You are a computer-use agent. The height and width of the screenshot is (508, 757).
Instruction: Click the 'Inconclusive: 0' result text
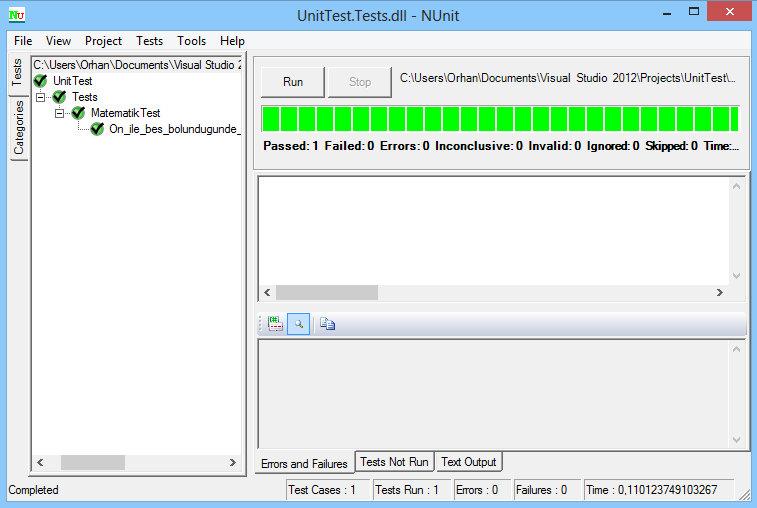(478, 146)
